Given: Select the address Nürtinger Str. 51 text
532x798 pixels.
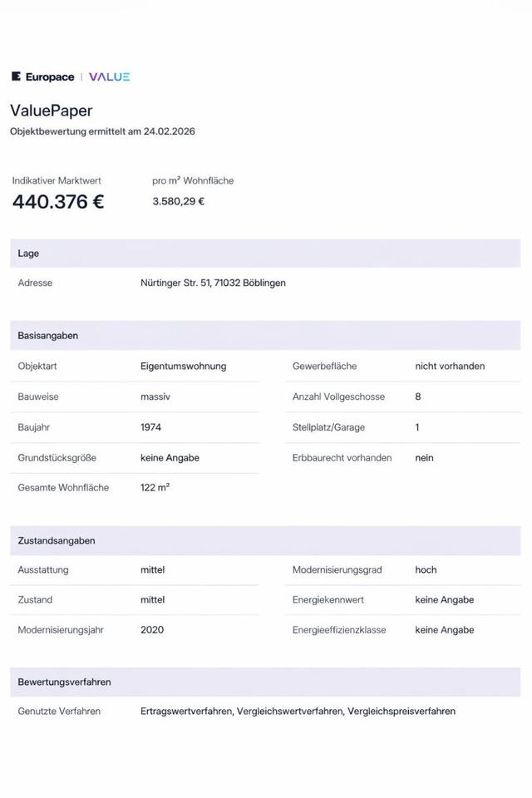Looking at the screenshot, I should tap(213, 283).
